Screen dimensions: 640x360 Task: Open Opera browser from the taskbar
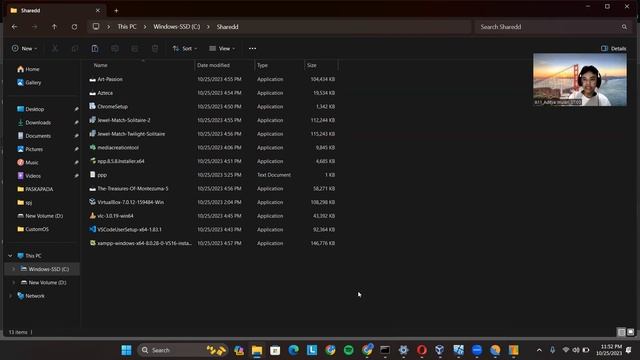(422, 350)
